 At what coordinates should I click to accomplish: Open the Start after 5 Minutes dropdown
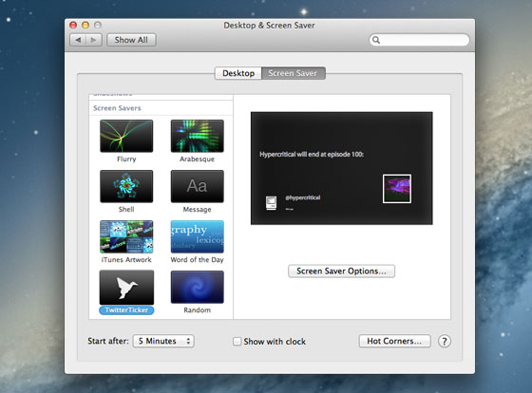point(163,341)
